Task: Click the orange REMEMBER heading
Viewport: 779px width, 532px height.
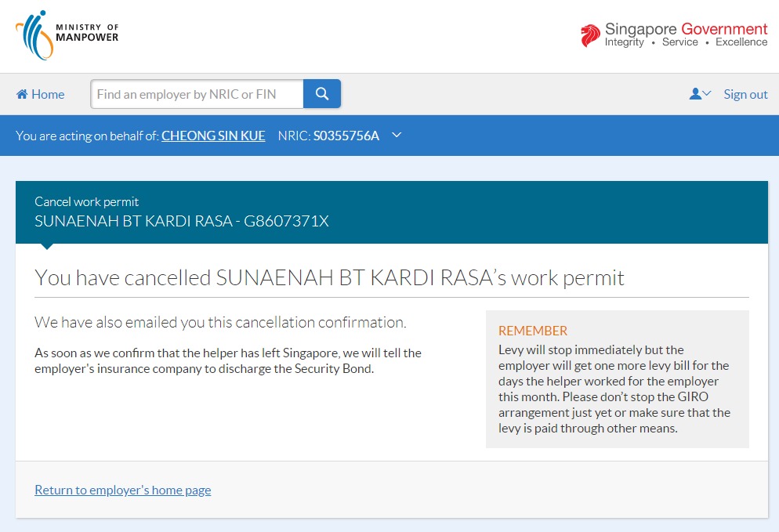Action: 533,331
